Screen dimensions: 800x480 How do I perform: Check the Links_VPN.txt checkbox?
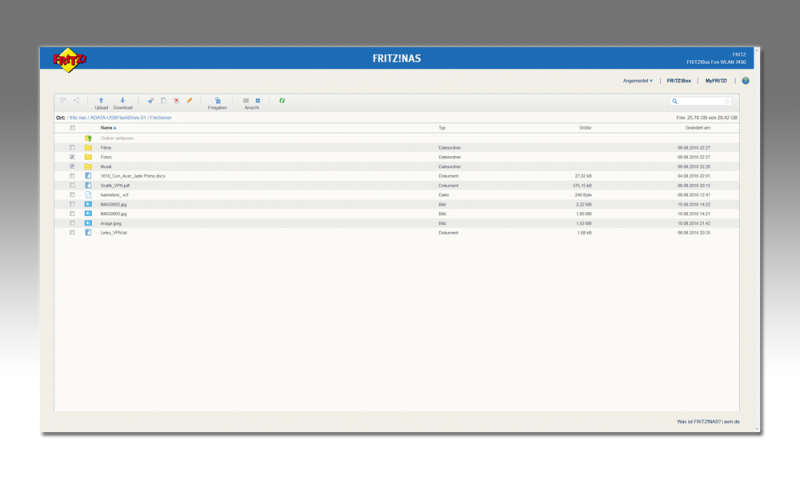click(x=72, y=233)
